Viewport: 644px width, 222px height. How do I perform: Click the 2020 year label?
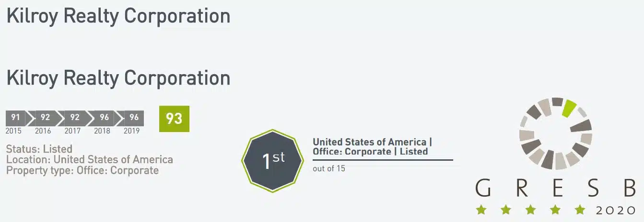click(616, 211)
